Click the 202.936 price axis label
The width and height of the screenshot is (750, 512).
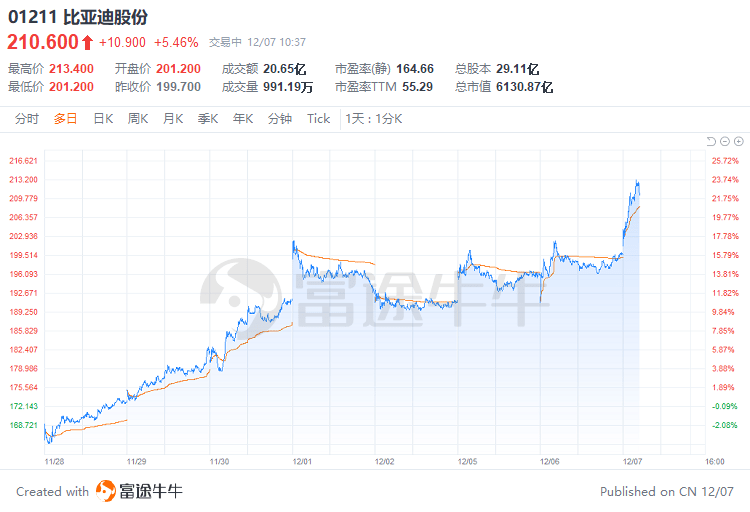23,236
